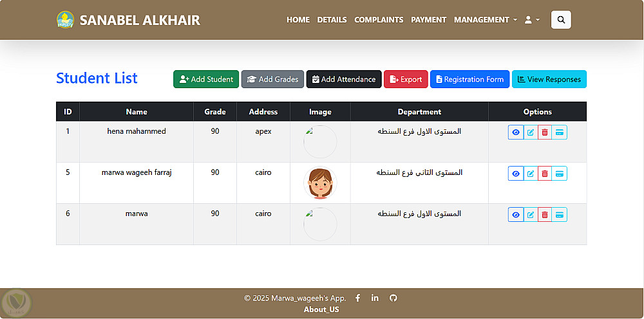644x319 pixels.
Task: Click View Responses button
Action: (549, 79)
